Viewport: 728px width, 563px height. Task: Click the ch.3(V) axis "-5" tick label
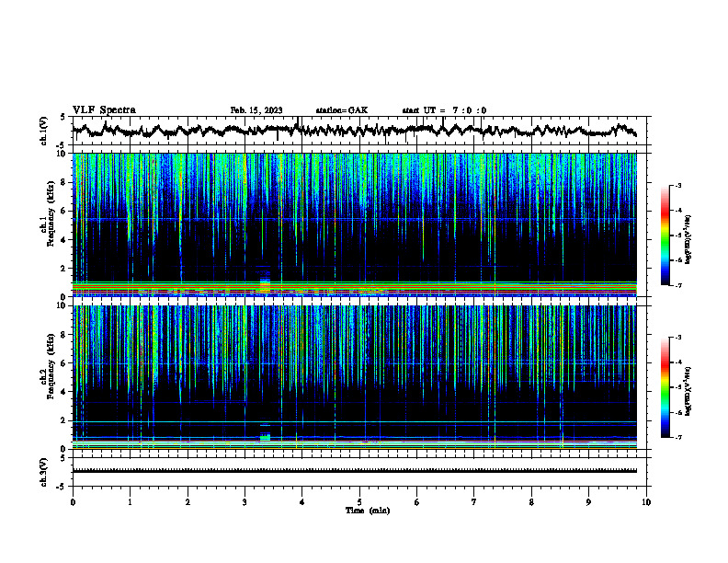tap(62, 487)
